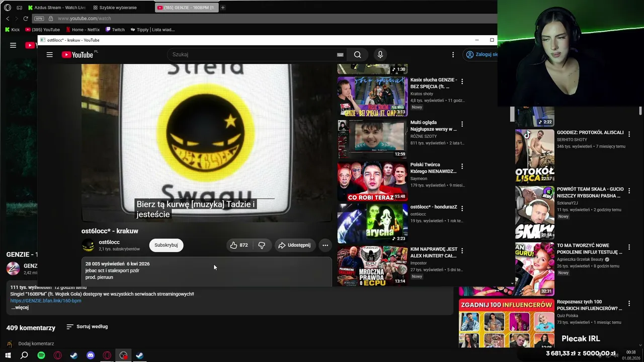Click the Zaloguj się sign-in button
Image resolution: width=644 pixels, height=362 pixels.
481,54
